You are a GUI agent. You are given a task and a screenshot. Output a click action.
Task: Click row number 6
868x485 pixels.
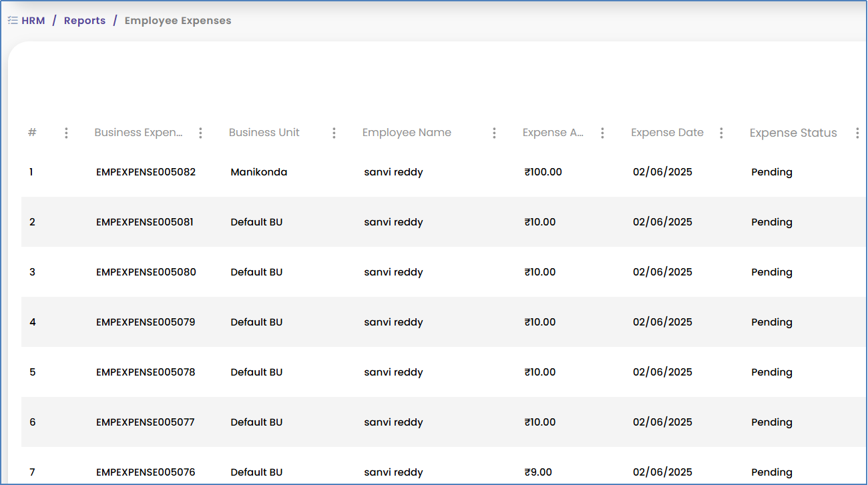click(33, 422)
